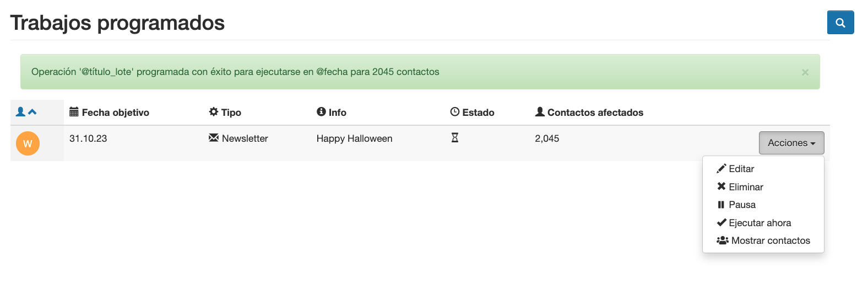Choose Editar from the actions menu
Screen dimensions: 868x283
pyautogui.click(x=741, y=169)
